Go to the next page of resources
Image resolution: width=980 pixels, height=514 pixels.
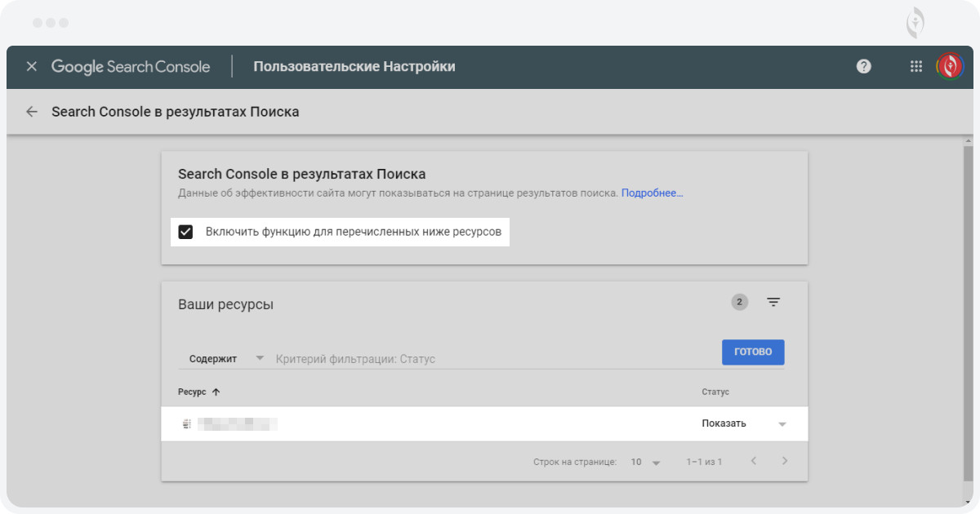click(785, 461)
